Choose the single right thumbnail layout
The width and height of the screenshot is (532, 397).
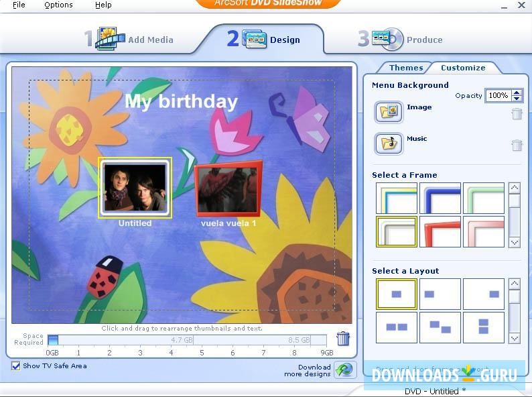pyautogui.click(x=484, y=294)
